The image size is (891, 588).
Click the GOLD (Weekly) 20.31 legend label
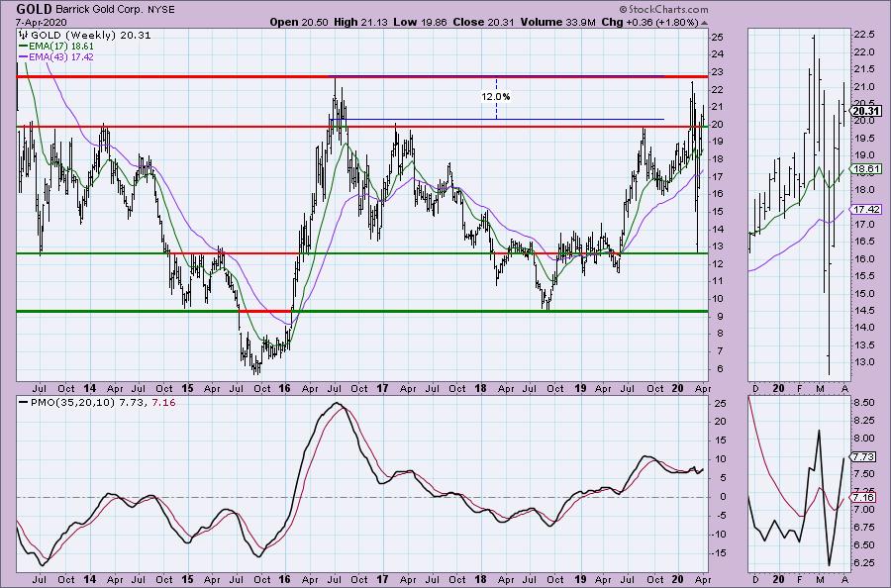coord(91,36)
